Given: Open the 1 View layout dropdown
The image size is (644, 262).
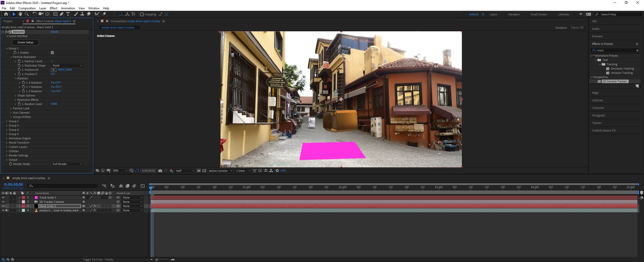Looking at the screenshot, I should tap(243, 171).
